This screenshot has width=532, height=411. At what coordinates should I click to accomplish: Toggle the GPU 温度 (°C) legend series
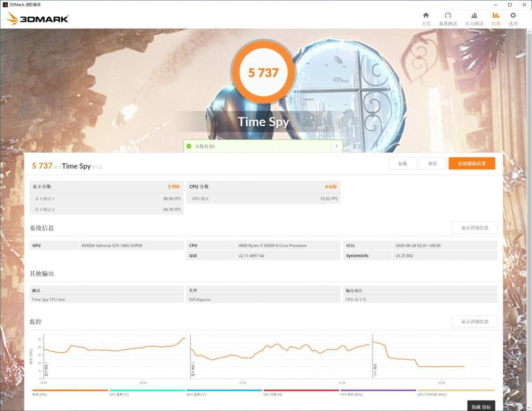(224, 392)
